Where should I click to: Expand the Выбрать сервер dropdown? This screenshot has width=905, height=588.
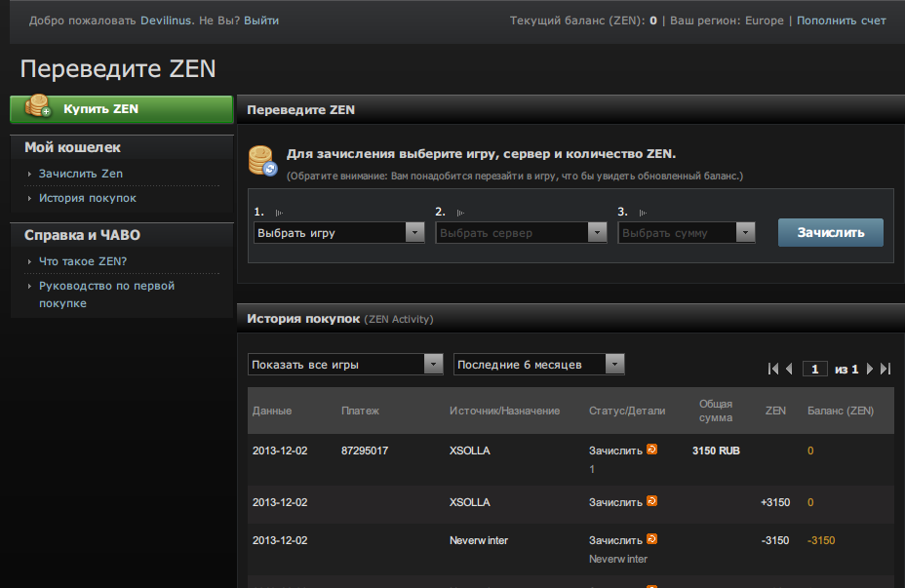pyautogui.click(x=522, y=233)
